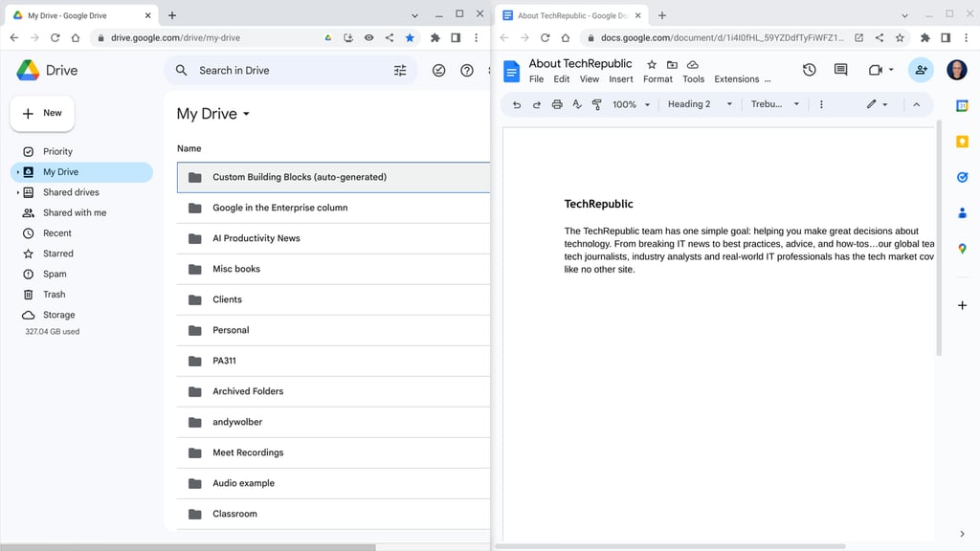Open the Share document button
The image size is (980, 551).
[x=921, y=70]
